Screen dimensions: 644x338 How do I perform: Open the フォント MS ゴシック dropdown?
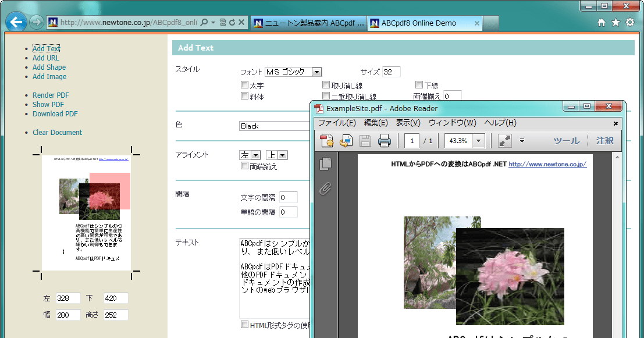click(316, 72)
